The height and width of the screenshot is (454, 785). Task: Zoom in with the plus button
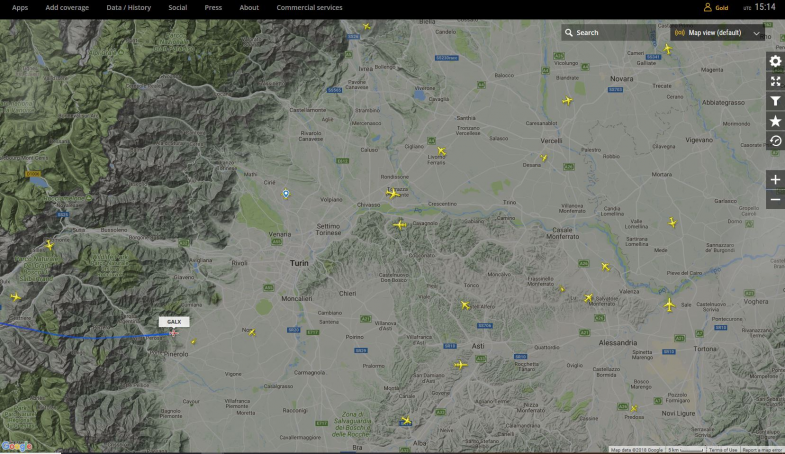point(775,180)
